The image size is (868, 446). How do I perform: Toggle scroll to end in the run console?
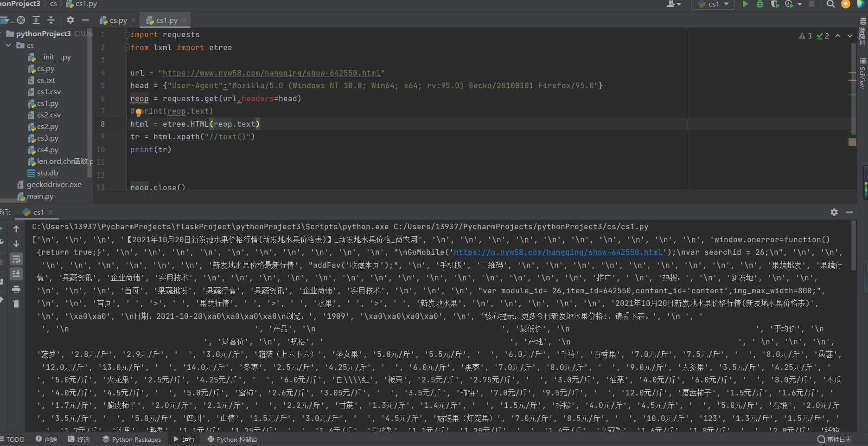tap(16, 274)
